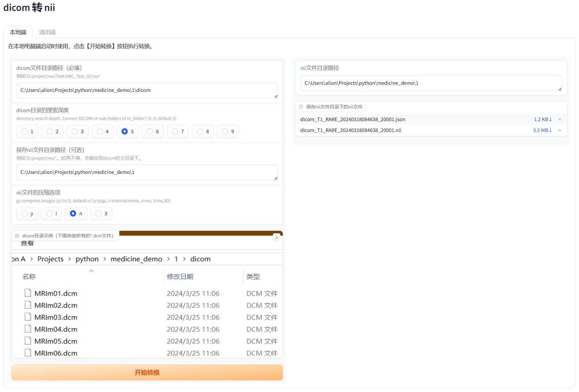Viewport: 579px width, 392px height.
Task: Choose compression option n
Action: [76, 213]
